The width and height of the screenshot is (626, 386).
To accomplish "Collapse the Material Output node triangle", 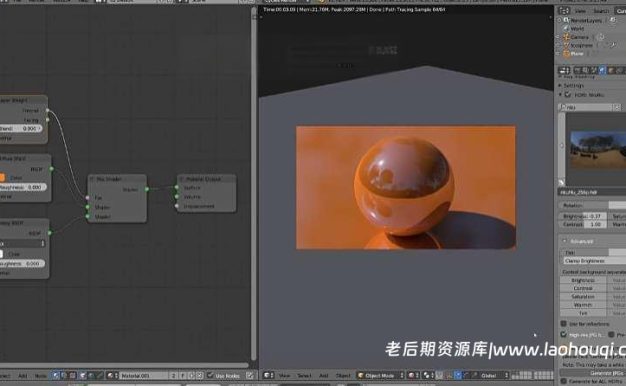I will click(182, 179).
